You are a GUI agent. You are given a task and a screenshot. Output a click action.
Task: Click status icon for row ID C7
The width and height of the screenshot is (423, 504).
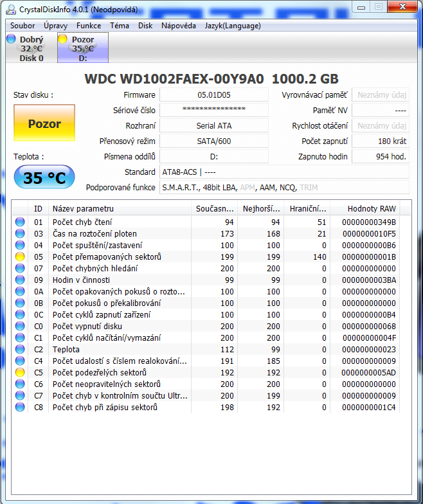point(20,395)
